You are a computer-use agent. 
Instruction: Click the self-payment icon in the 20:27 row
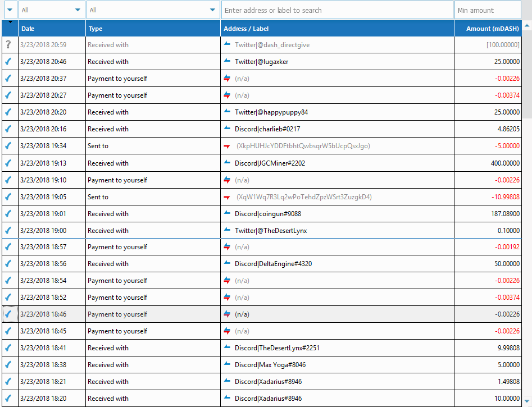[227, 95]
